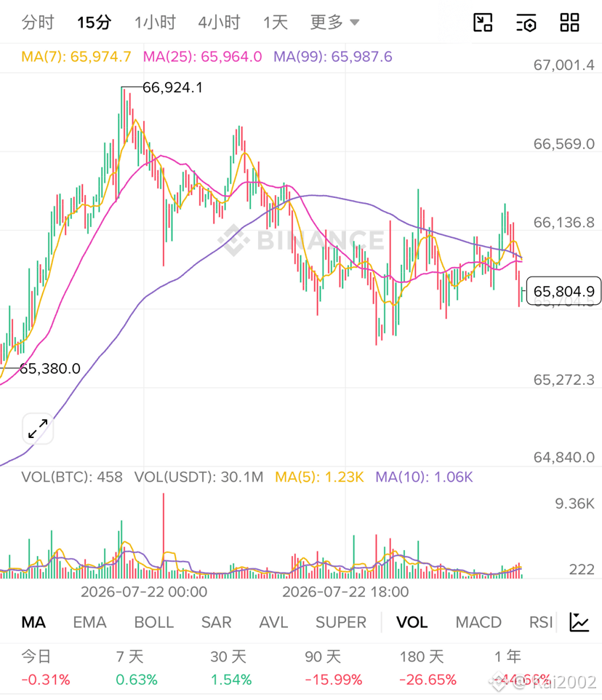Screen dimensions: 602x700
Task: Toggle the MACD sub-indicator
Action: pyautogui.click(x=478, y=622)
